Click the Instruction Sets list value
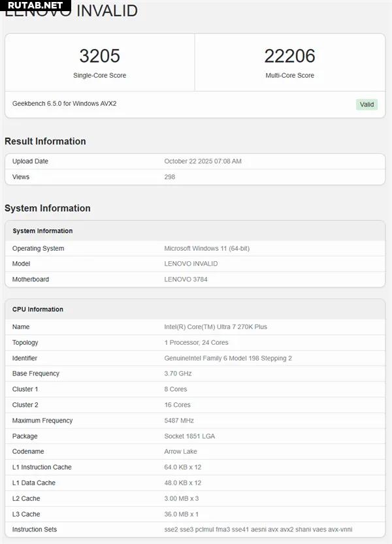392x544 pixels. 258,530
